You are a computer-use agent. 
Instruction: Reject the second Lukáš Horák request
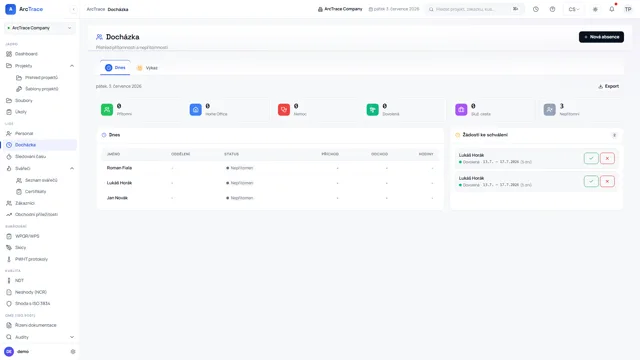(x=607, y=181)
